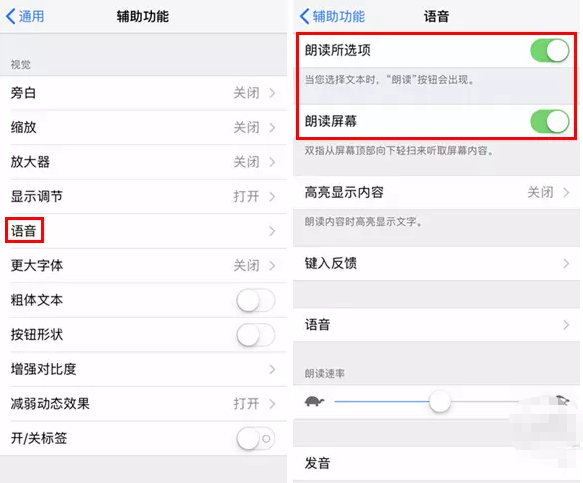
Task: Switch on 开/关标签
Action: 255,438
